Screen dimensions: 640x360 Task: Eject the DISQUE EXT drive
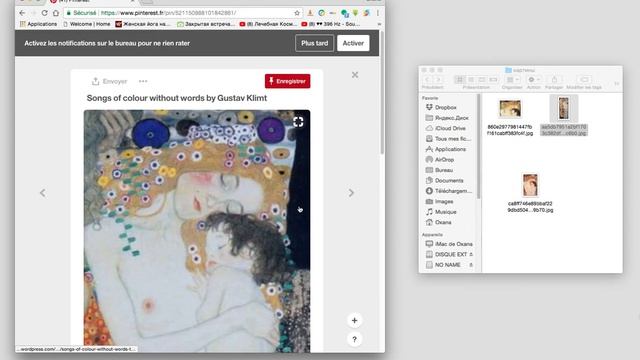coord(471,254)
